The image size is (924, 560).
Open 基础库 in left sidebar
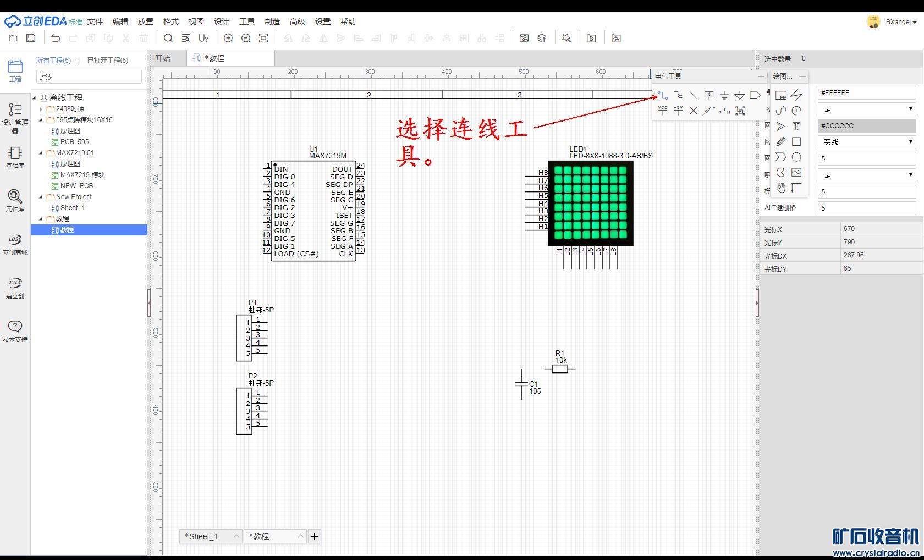pyautogui.click(x=15, y=157)
